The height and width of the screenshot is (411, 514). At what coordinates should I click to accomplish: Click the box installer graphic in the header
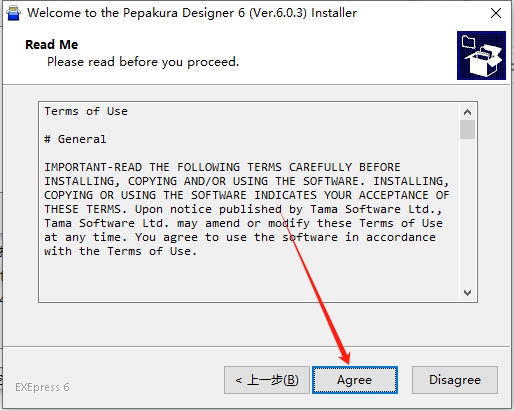481,56
